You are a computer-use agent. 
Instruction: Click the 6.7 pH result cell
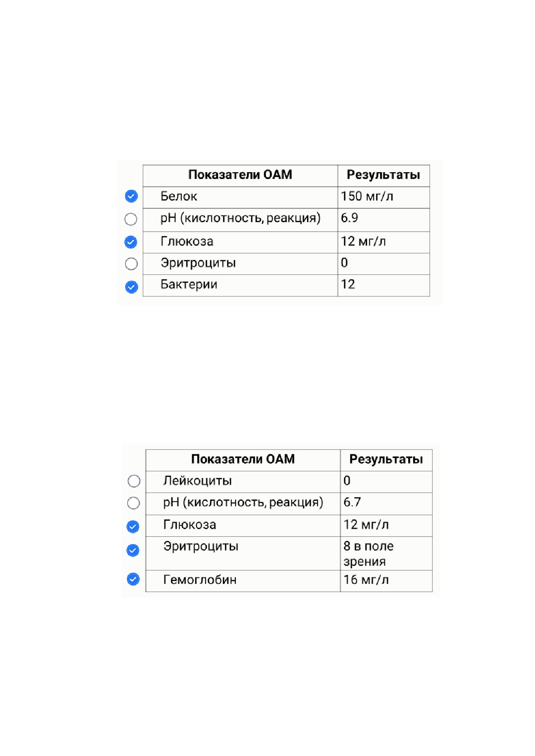(x=386, y=504)
